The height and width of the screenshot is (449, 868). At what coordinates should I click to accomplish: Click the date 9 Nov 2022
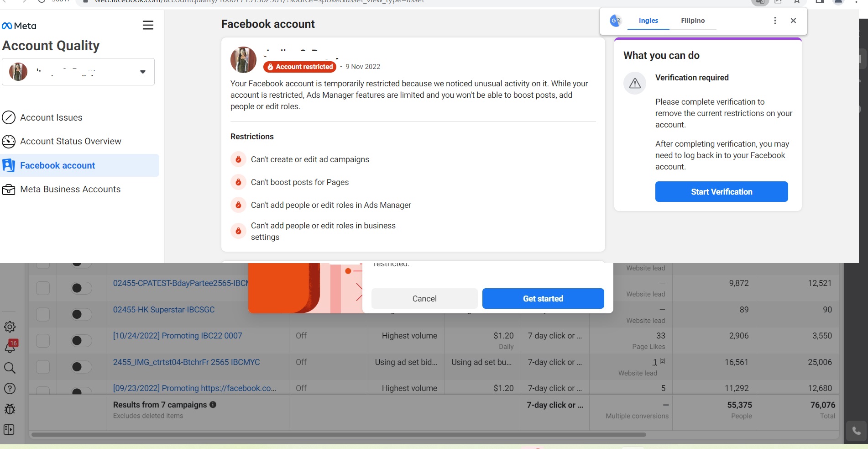pos(363,67)
